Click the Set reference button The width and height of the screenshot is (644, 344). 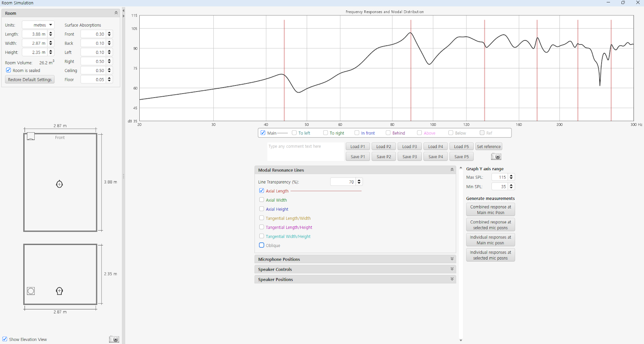tap(489, 146)
